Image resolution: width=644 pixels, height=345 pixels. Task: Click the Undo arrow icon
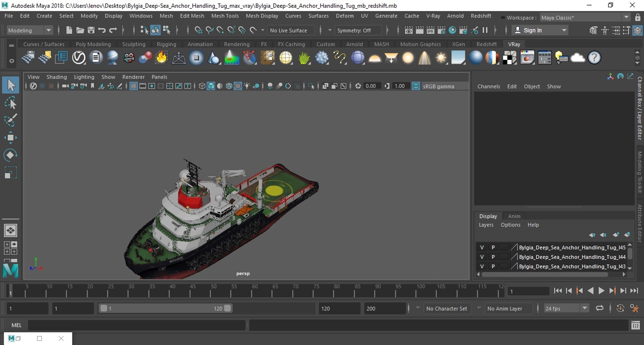[102, 30]
